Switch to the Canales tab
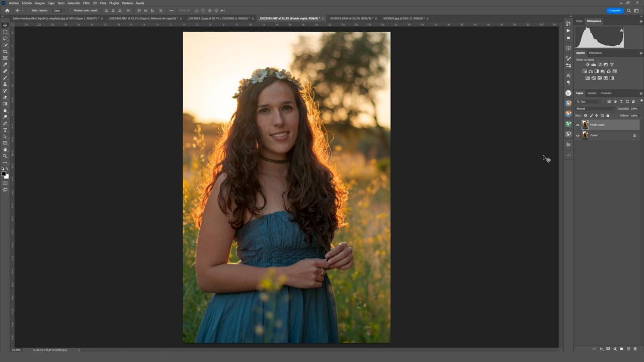The width and height of the screenshot is (644, 362). [x=592, y=93]
